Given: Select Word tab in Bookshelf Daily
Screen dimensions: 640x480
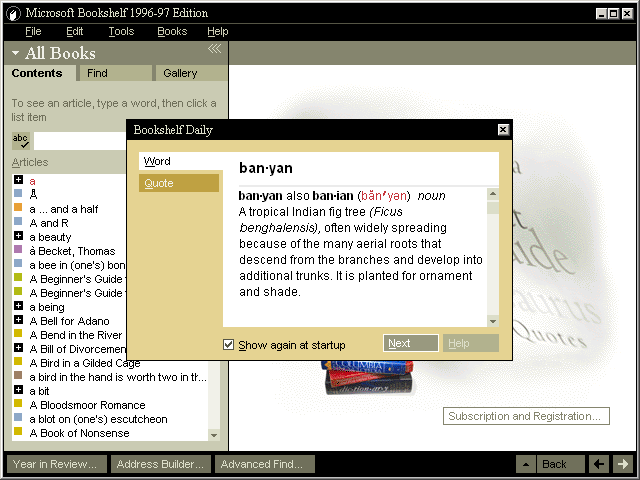Looking at the screenshot, I should click(x=180, y=161).
